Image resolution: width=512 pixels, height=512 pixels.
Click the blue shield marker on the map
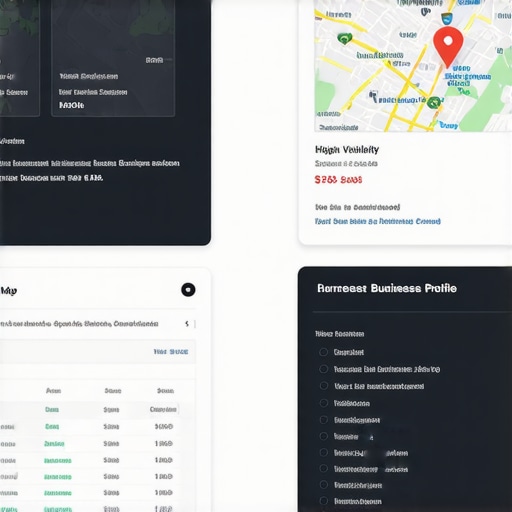447,18
